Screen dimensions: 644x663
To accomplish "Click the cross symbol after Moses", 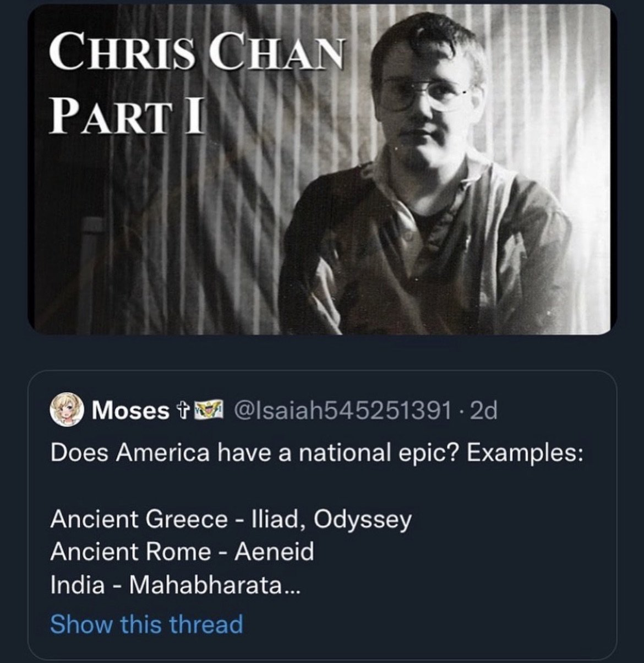I will pyautogui.click(x=182, y=410).
